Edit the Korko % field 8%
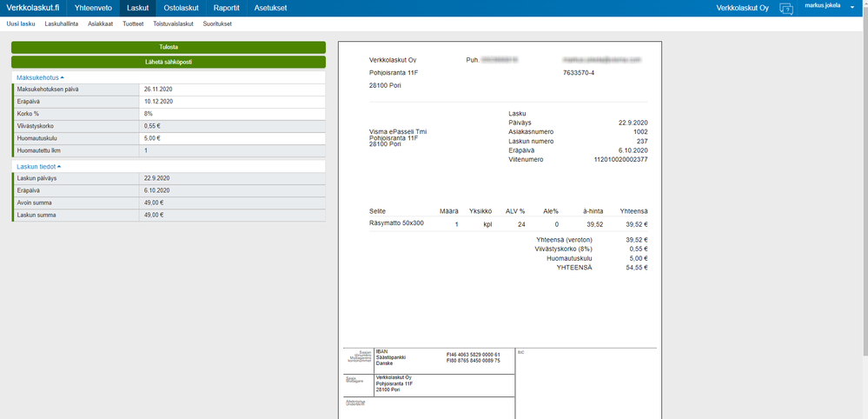The width and height of the screenshot is (868, 419). tap(232, 114)
